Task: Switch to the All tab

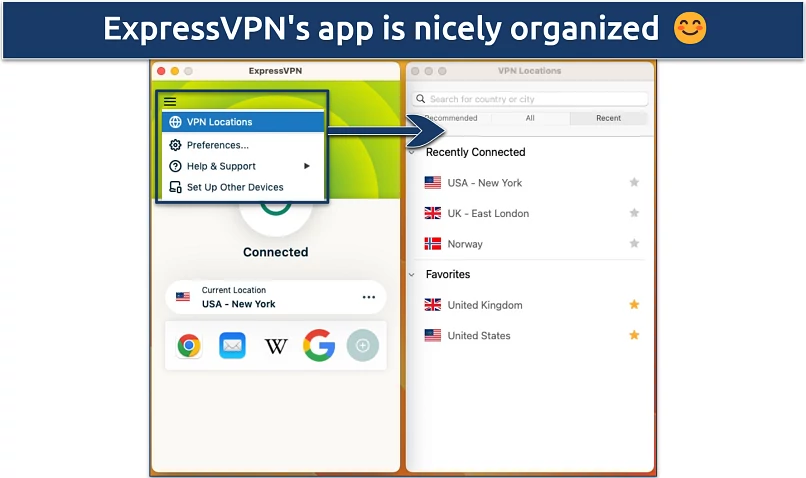Action: tap(530, 118)
